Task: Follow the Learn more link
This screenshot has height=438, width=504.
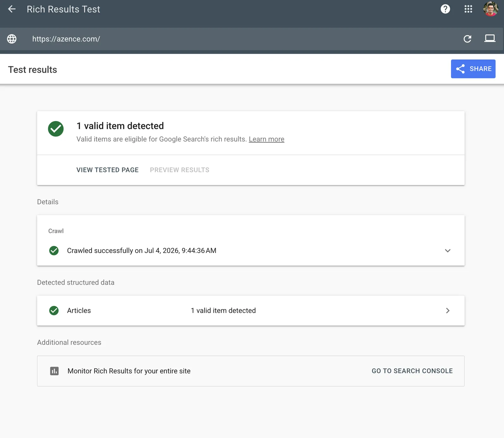Action: click(x=266, y=139)
